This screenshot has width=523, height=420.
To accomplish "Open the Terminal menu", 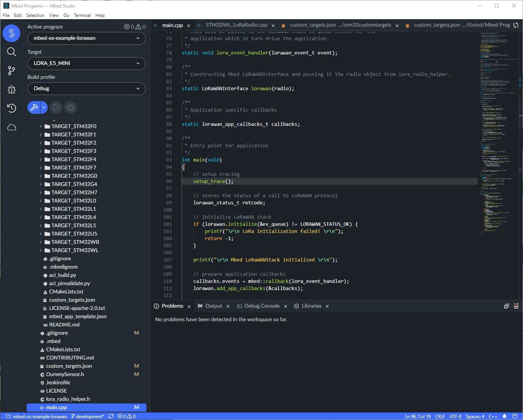I will [x=82, y=15].
